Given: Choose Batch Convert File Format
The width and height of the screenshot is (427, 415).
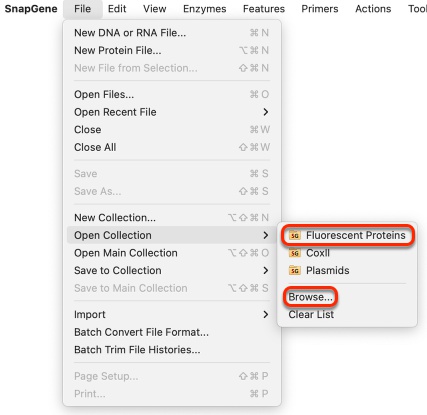Looking at the screenshot, I should point(171,332).
